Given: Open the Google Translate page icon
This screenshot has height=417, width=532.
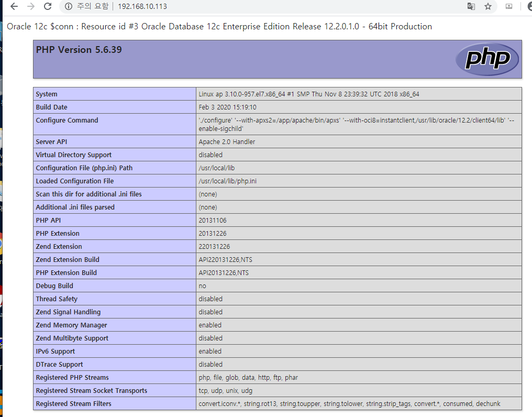Looking at the screenshot, I should (471, 6).
